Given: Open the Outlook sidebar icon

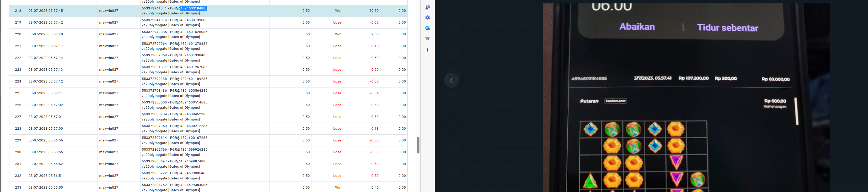Looking at the screenshot, I should [x=427, y=28].
